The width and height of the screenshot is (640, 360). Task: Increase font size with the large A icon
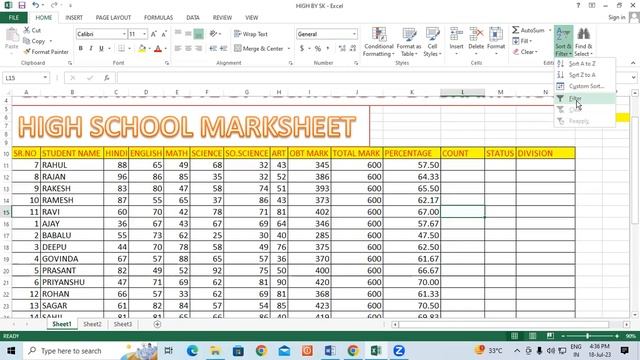click(154, 34)
